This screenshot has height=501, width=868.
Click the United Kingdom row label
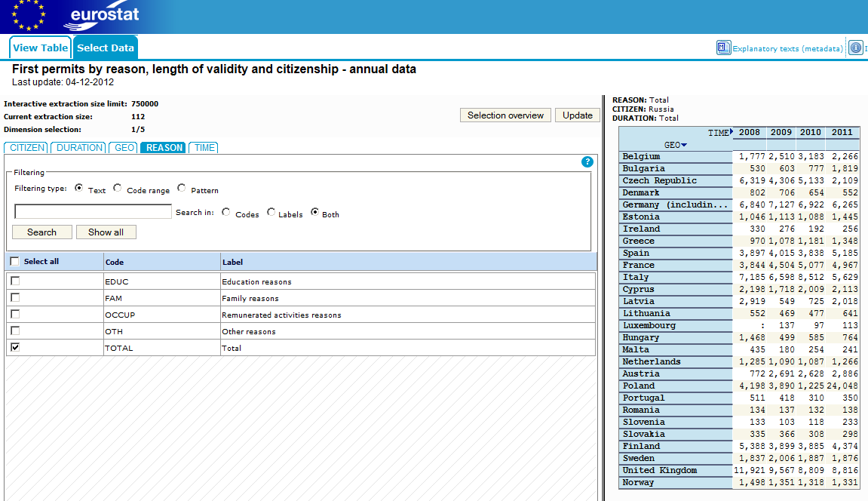click(x=659, y=471)
